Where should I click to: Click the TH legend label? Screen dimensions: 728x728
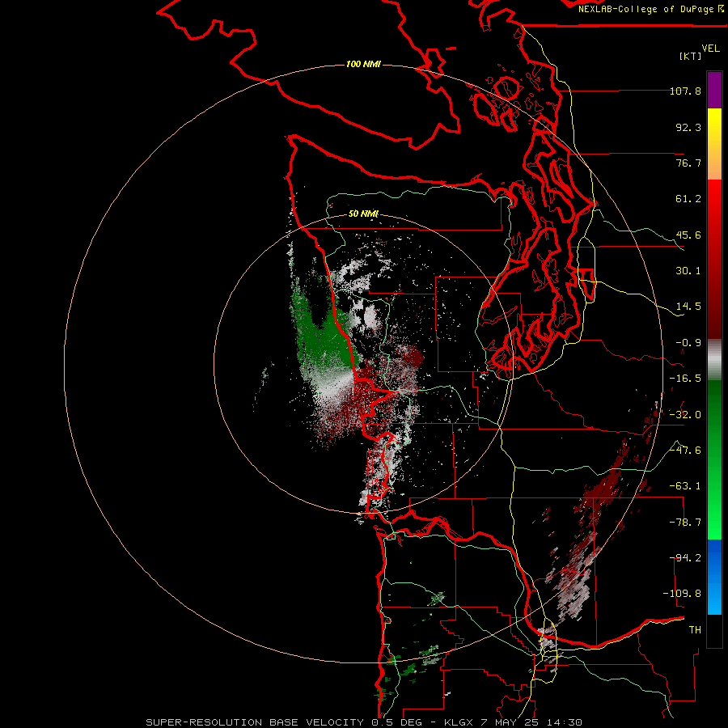point(695,630)
